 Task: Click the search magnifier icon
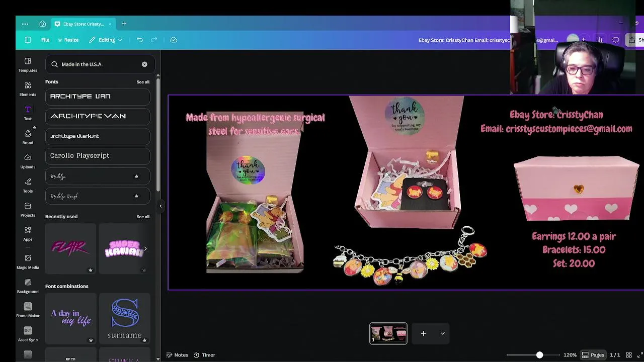pos(54,64)
